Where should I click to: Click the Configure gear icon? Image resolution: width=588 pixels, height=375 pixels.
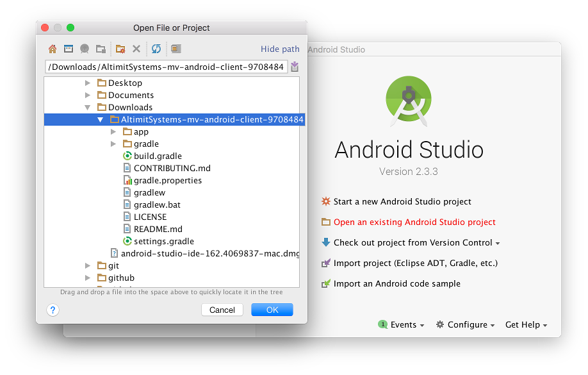point(440,325)
